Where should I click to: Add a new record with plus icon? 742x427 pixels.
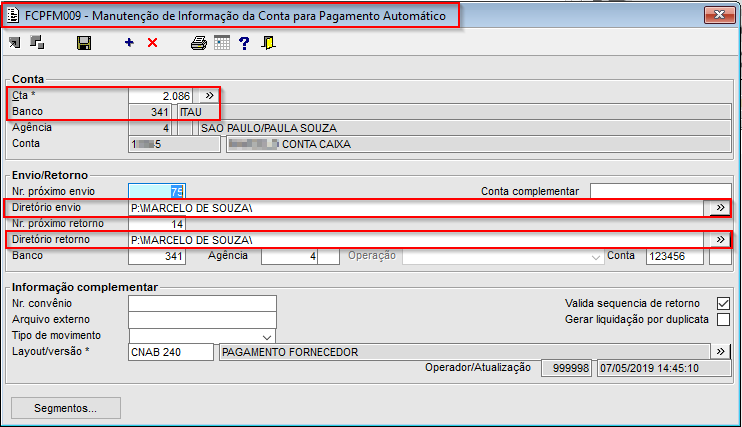129,43
